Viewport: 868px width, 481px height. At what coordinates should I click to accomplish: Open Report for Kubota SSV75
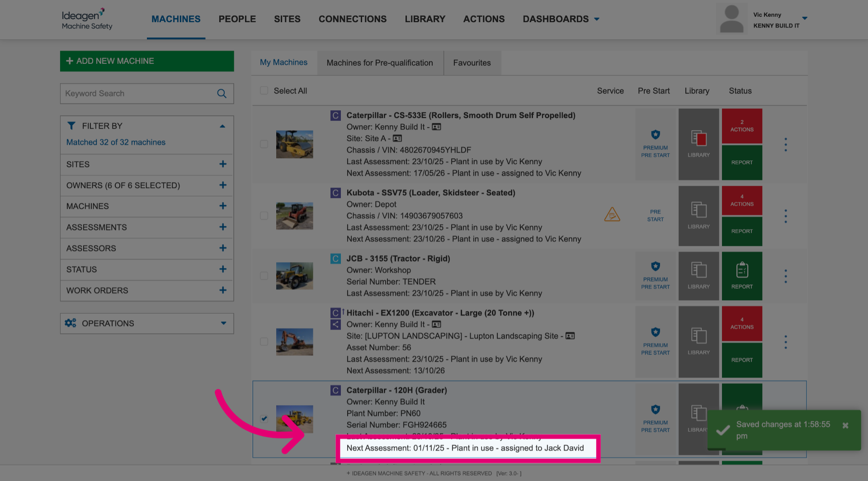tap(742, 231)
